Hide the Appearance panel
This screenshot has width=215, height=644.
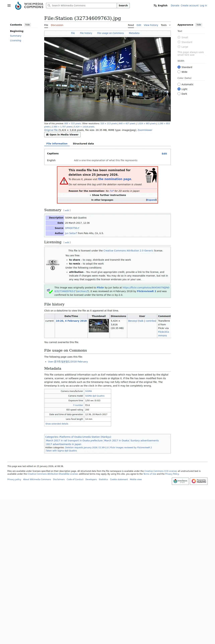199,25
